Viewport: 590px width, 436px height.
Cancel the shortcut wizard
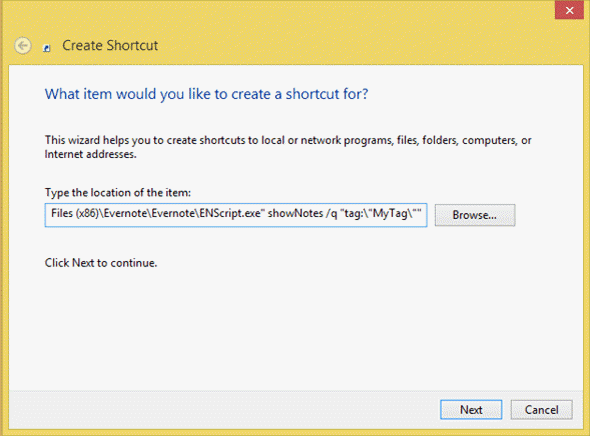click(541, 410)
